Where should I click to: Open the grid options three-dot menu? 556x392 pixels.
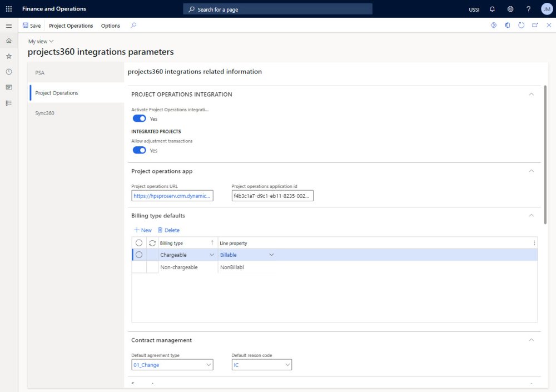pyautogui.click(x=534, y=243)
